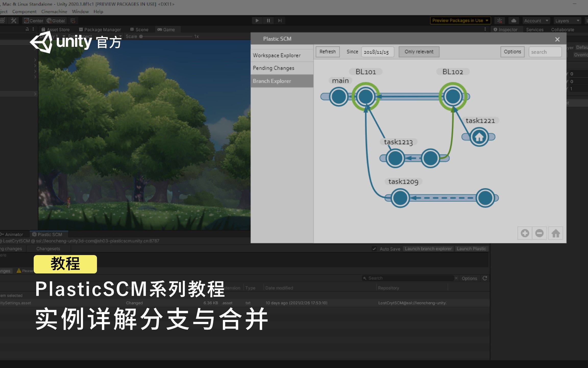The height and width of the screenshot is (368, 588).
Task: Open the Window menu
Action: (x=81, y=11)
